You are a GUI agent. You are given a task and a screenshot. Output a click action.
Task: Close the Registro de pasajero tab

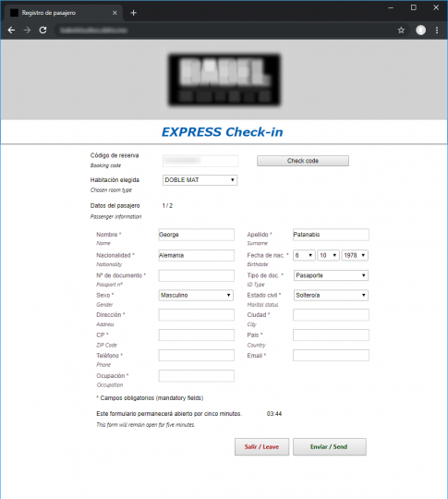[x=115, y=13]
